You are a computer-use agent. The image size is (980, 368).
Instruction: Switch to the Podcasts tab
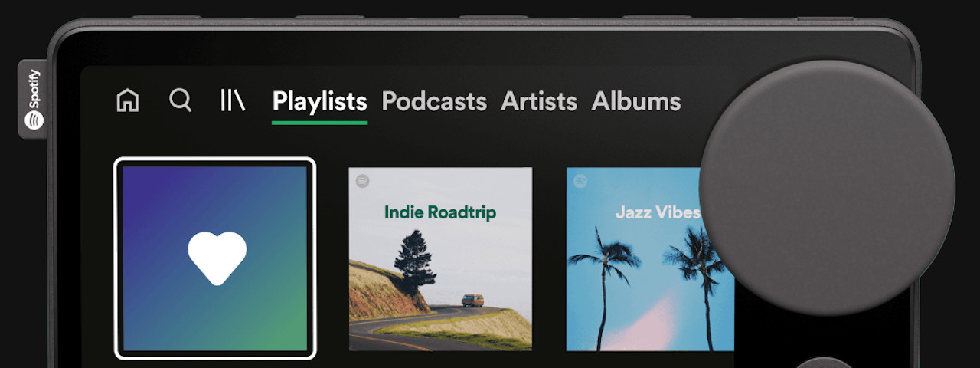(x=434, y=101)
